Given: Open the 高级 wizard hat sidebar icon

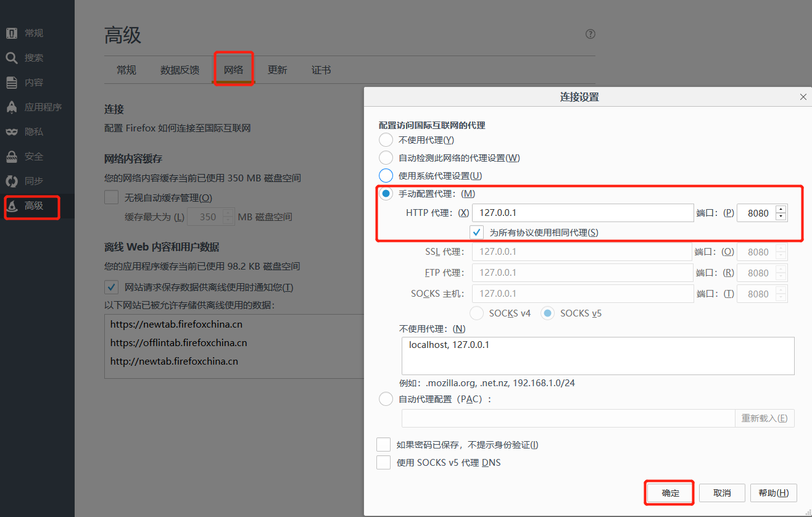Looking at the screenshot, I should tap(11, 206).
